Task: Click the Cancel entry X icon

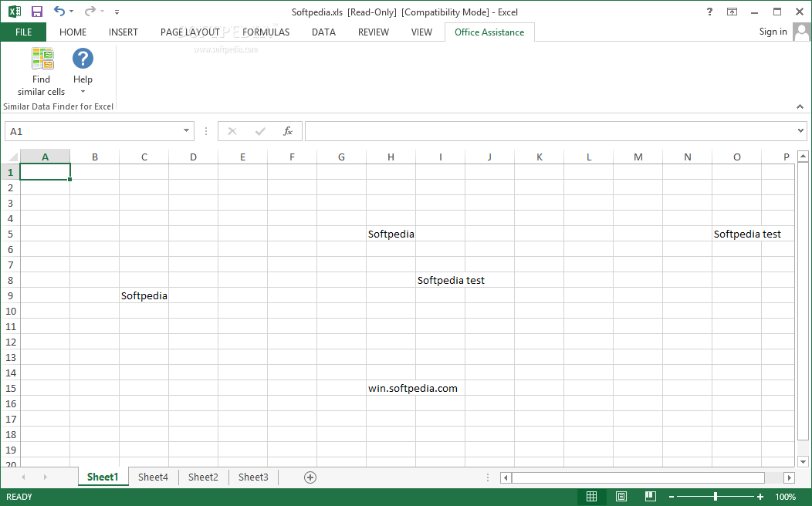Action: coord(232,131)
